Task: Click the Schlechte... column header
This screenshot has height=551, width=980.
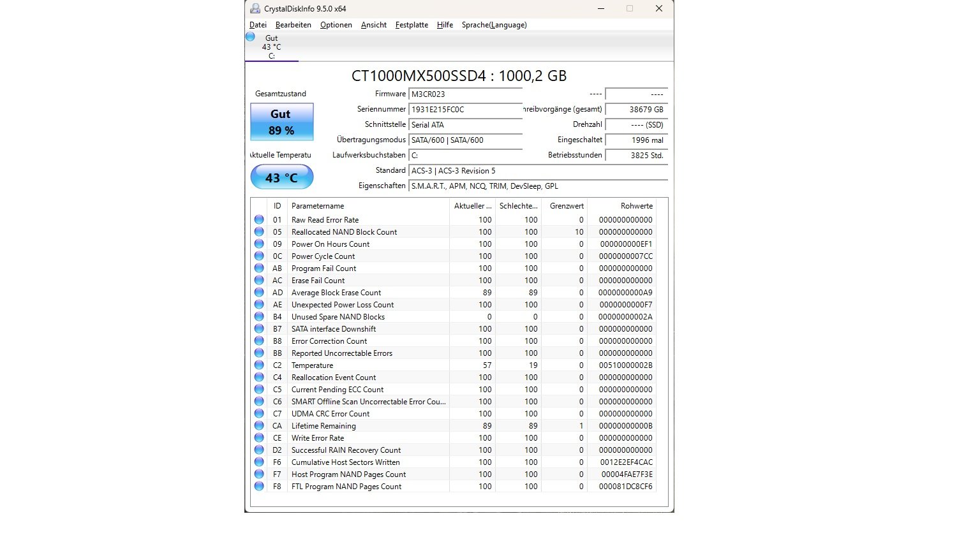Action: coord(518,206)
